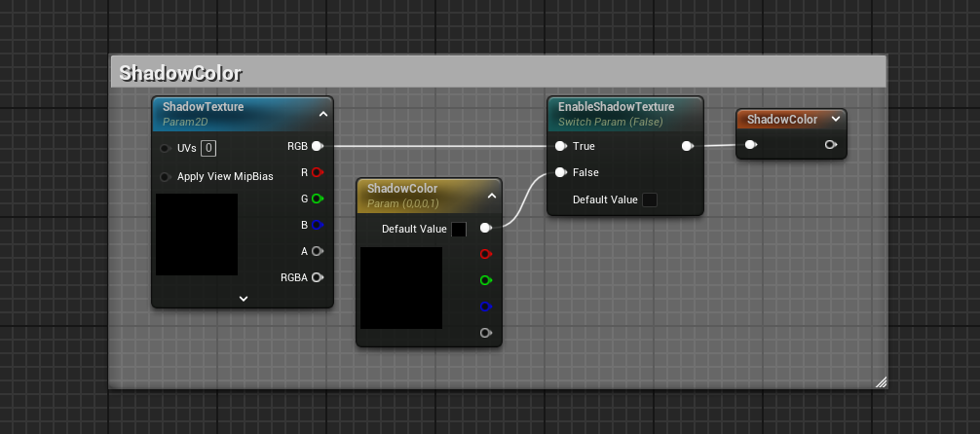Screen dimensions: 980x434
Task: Click the False input pin on EnableShadowTexture
Action: [x=560, y=172]
